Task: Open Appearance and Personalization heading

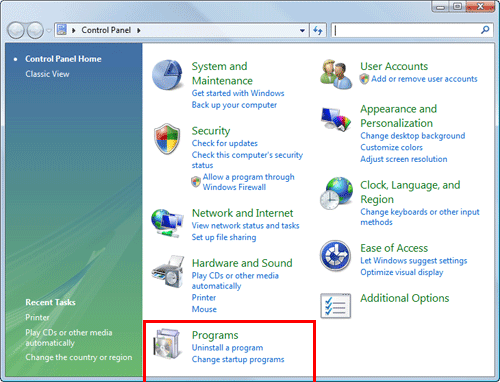Action: (399, 116)
